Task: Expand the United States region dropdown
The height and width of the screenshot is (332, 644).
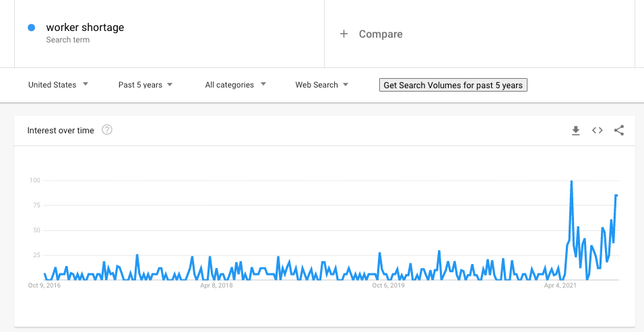Action: click(59, 85)
